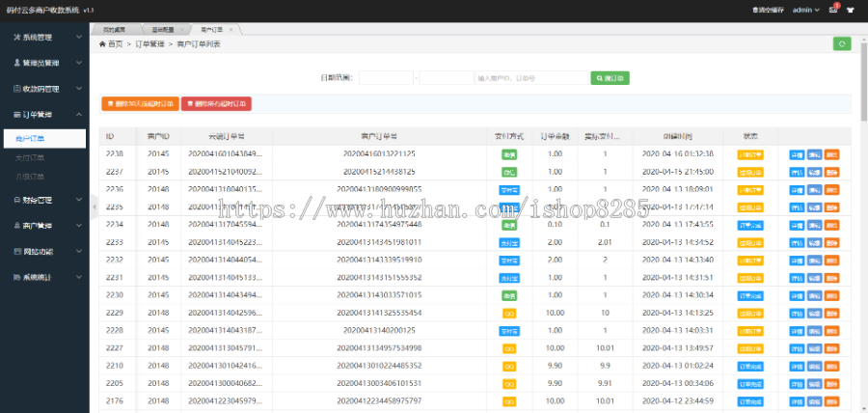This screenshot has height=413, width=868.
Task: Select the 商户订单 tab
Action: pyautogui.click(x=210, y=29)
